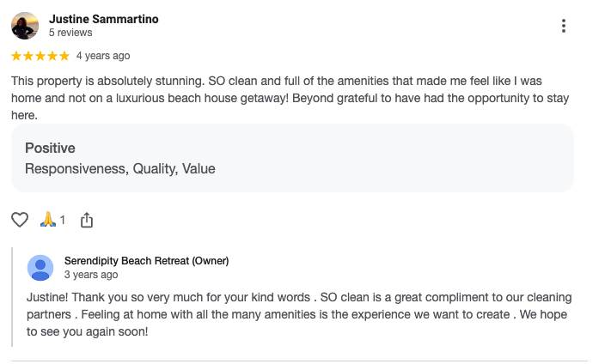Click the praying hands emoji reaction
605x364 pixels.
[x=48, y=221]
